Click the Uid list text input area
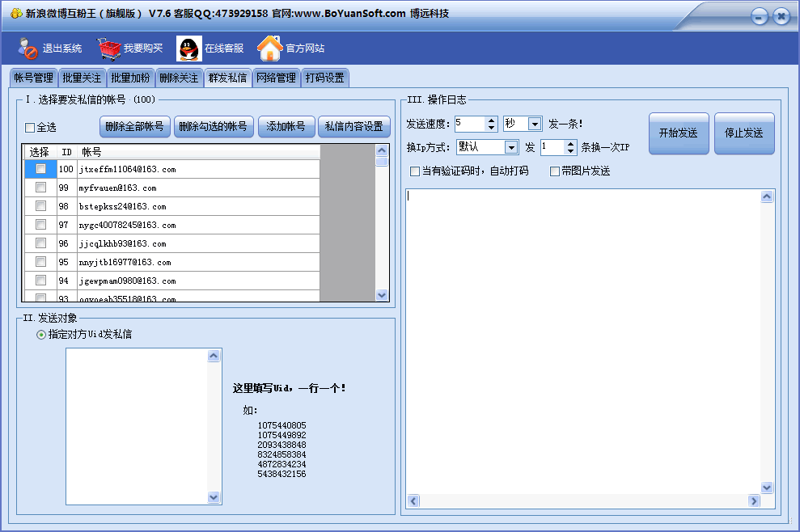Screen dimensions: 800x532 coord(136,426)
